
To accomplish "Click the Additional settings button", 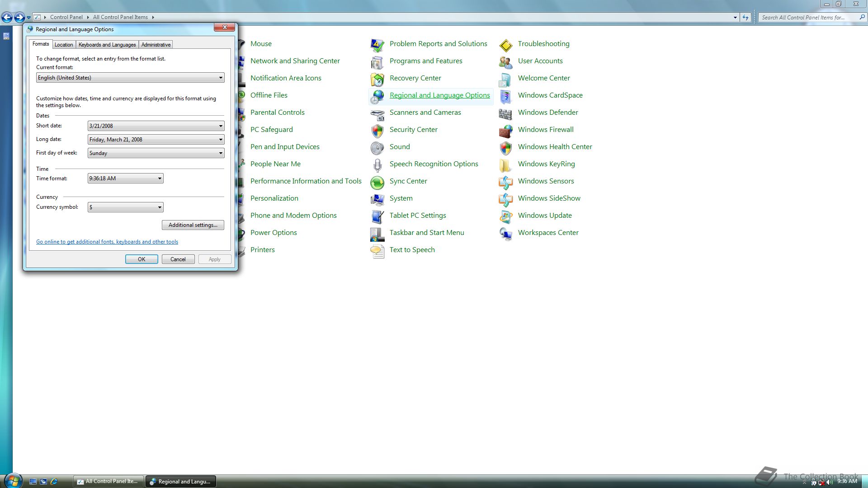I will click(193, 225).
